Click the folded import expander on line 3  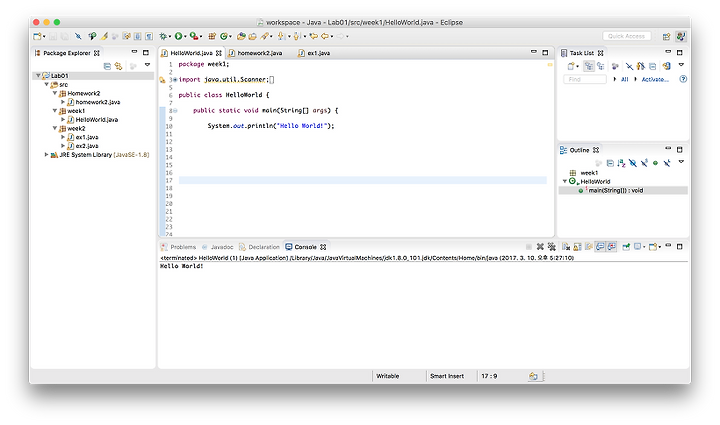click(174, 79)
